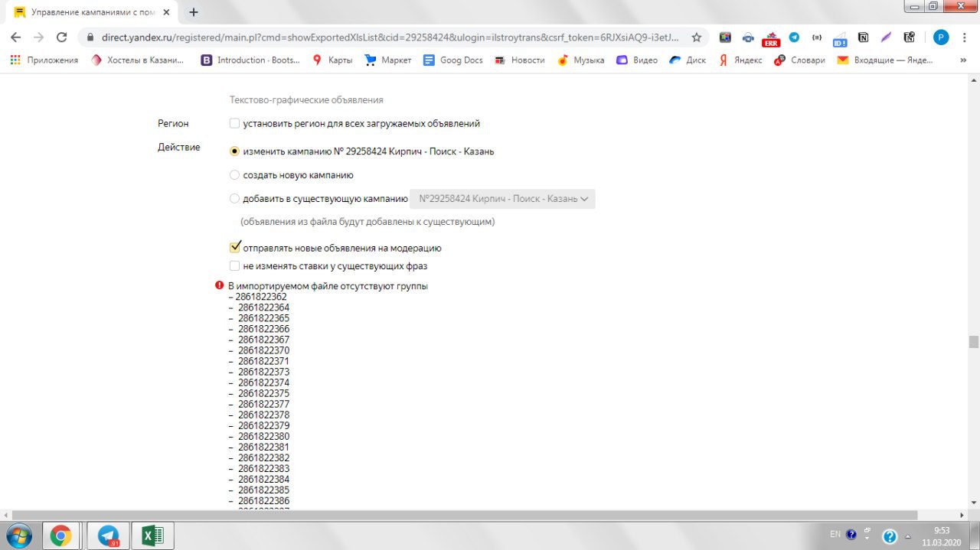The height and width of the screenshot is (550, 980).
Task: Open the Chrome three-dot menu
Action: point(965,37)
